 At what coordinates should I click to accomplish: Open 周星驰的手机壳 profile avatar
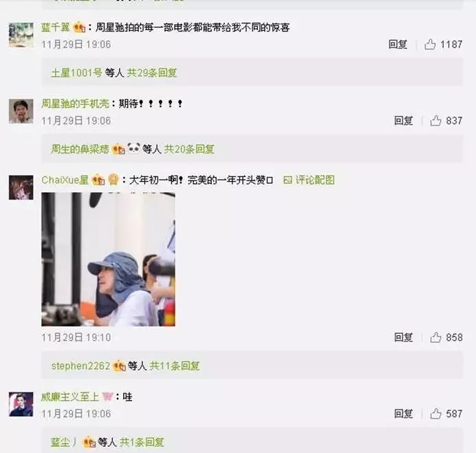pos(21,111)
